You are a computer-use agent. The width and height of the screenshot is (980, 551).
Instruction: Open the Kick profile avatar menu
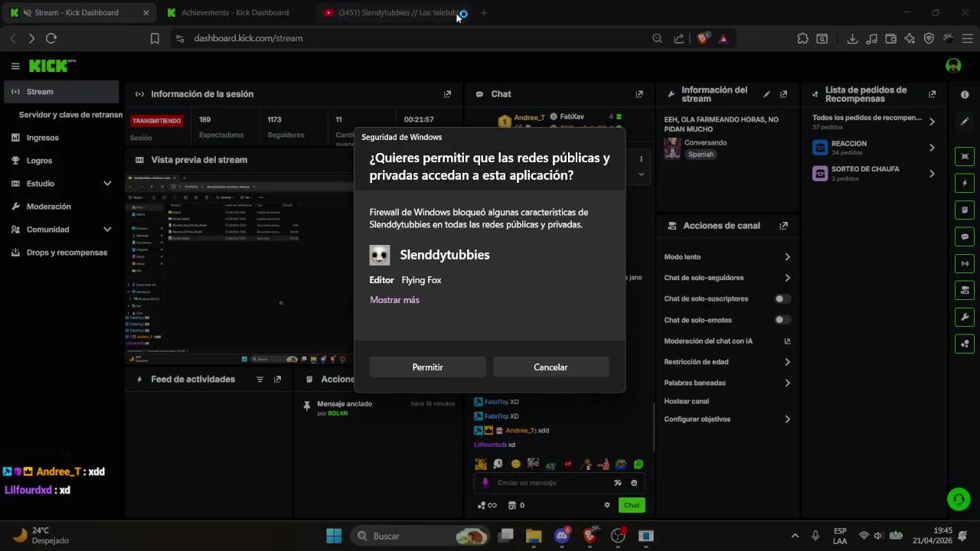tap(953, 66)
